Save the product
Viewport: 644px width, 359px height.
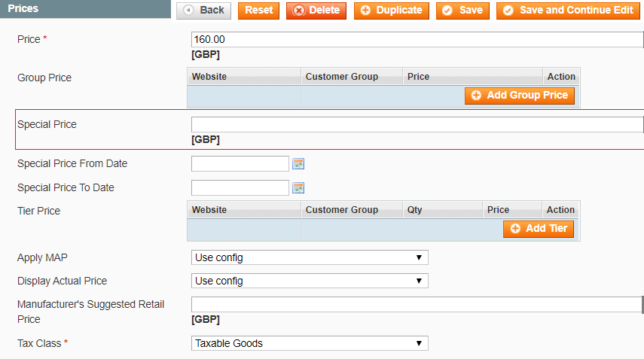point(462,11)
